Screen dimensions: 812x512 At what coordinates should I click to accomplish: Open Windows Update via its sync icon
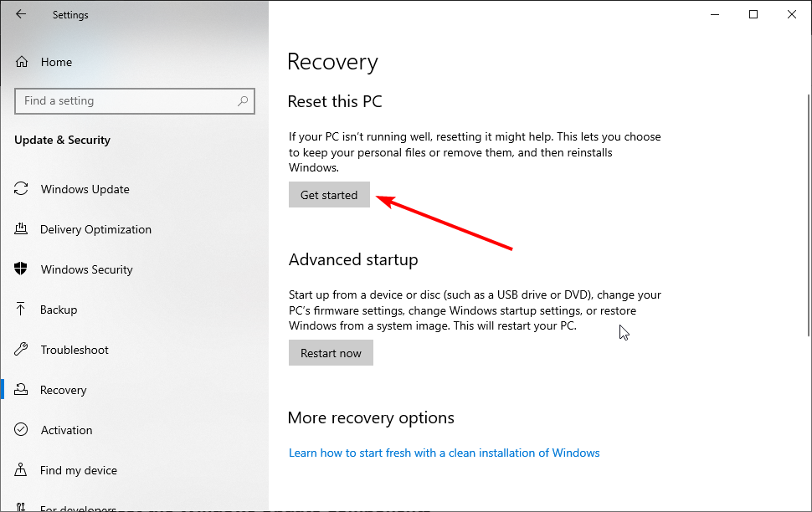click(22, 189)
